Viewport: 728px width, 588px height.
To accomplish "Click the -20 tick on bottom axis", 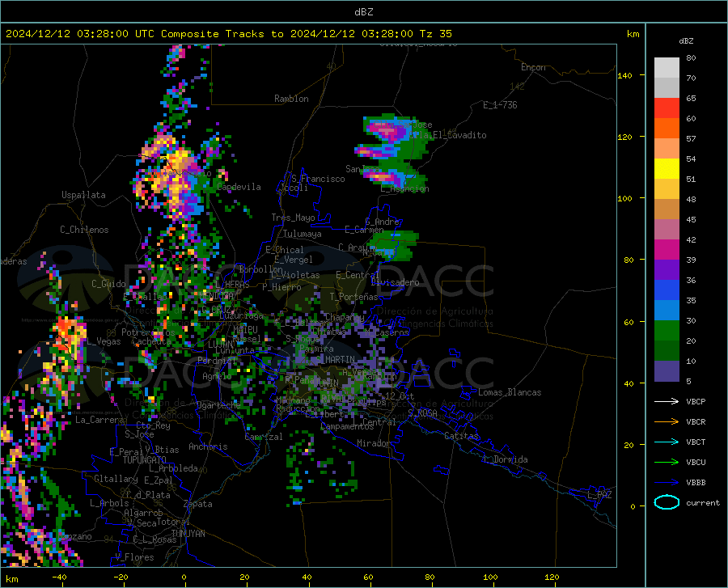I will 121,577.
